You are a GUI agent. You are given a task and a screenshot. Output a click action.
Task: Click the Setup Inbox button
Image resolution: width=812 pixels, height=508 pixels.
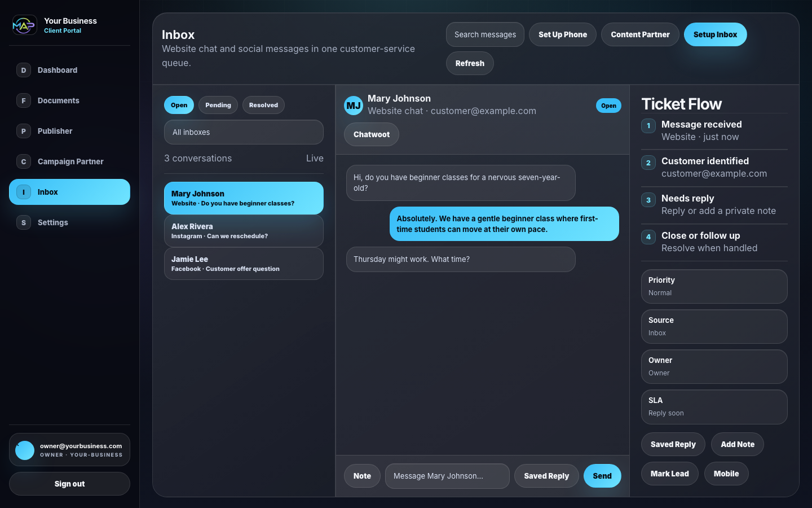[x=715, y=34]
